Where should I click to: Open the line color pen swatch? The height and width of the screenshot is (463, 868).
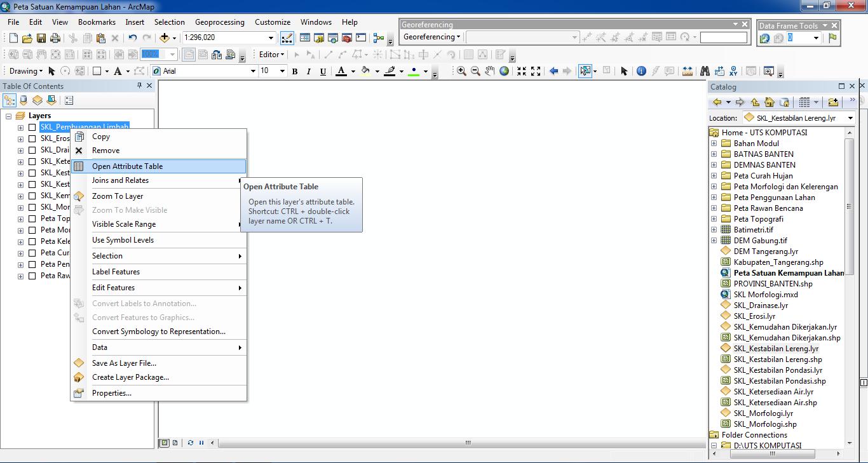[390, 71]
